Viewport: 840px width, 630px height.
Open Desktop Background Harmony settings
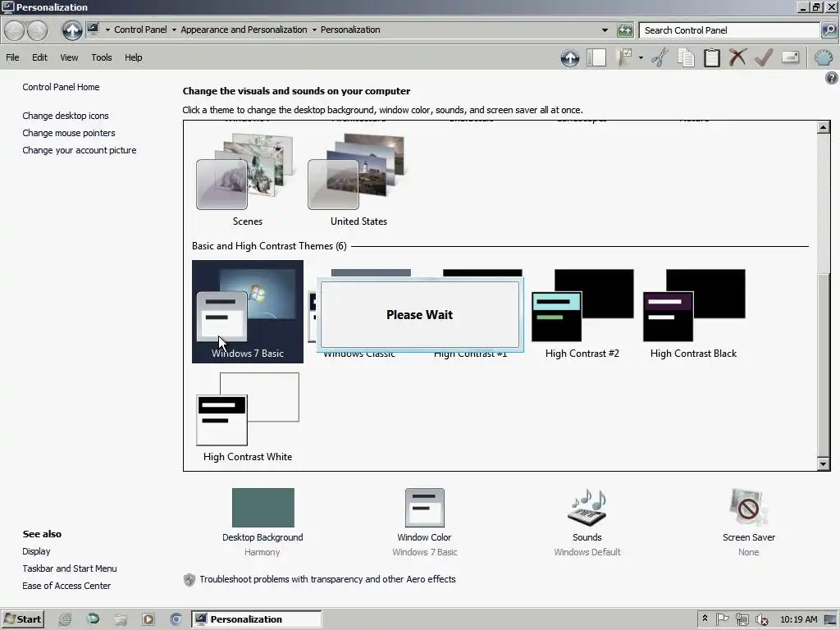pyautogui.click(x=262, y=522)
